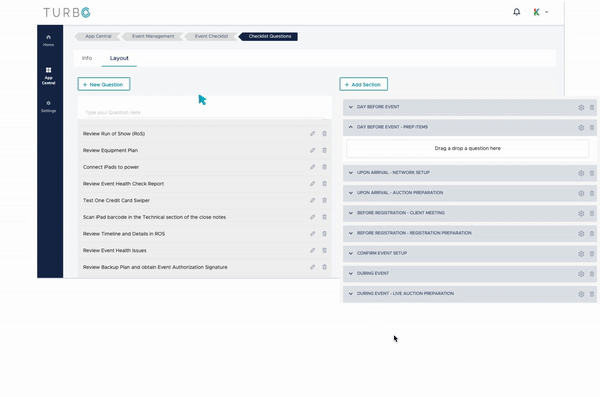Collapse Day Before Event - Prep Items section
Image resolution: width=600 pixels, height=397 pixels.
(351, 127)
